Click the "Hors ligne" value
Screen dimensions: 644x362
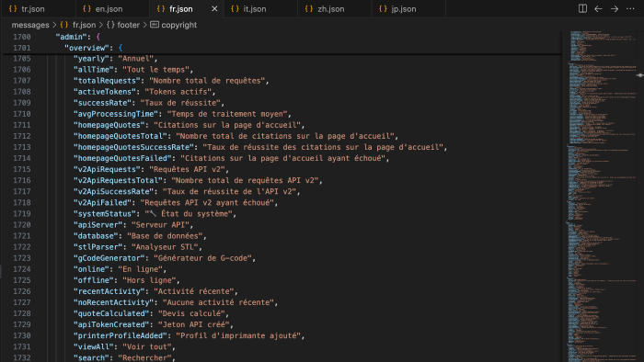[149, 280]
